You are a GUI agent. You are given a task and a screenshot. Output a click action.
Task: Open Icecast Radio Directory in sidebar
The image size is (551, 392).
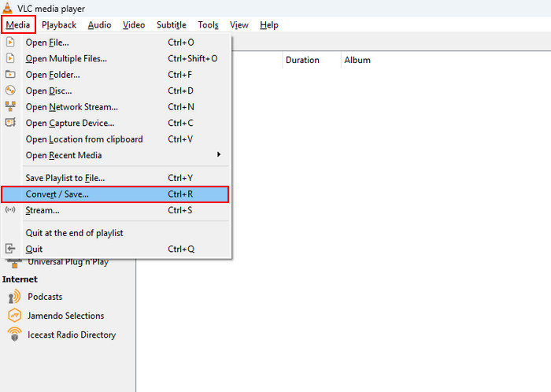pyautogui.click(x=72, y=335)
